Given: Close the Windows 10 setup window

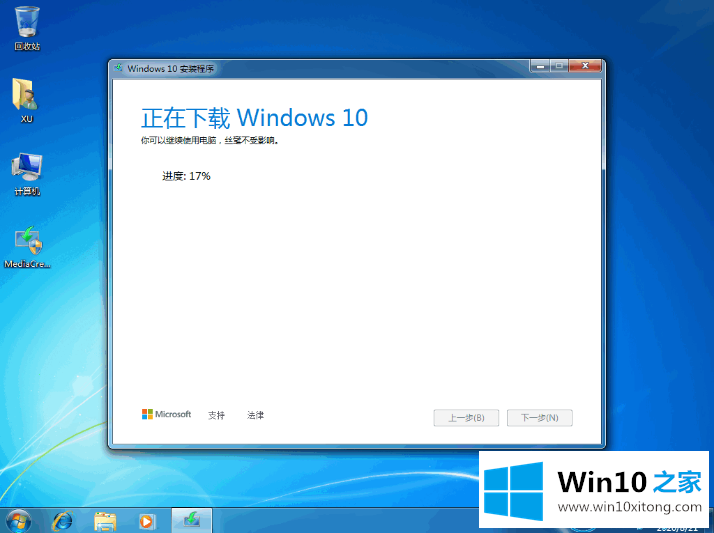Looking at the screenshot, I should [585, 66].
